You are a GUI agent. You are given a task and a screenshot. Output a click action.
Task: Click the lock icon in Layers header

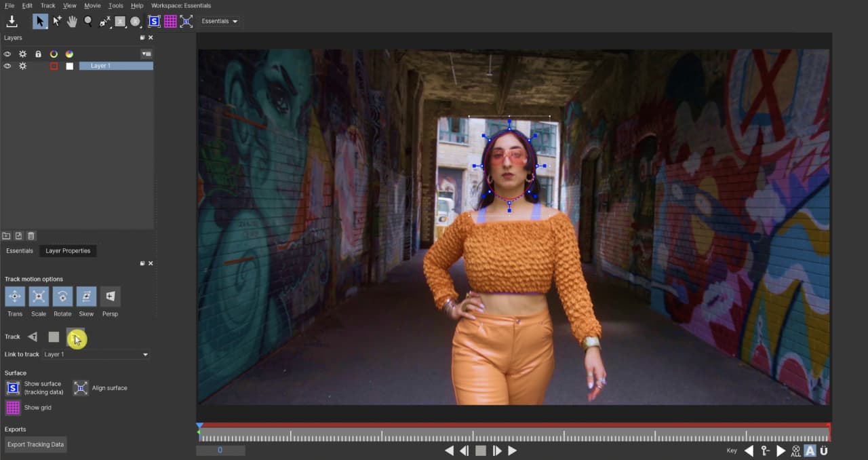38,54
